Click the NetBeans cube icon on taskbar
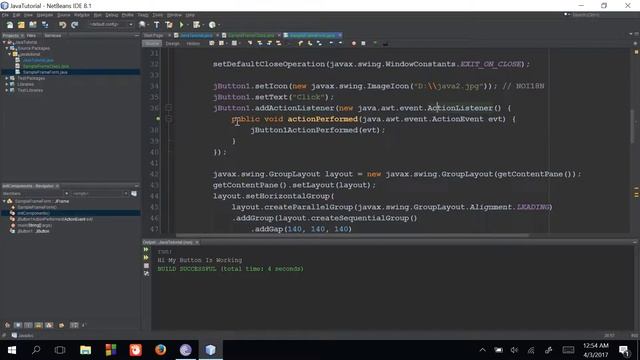Screen dimensions: 640x360 (x=210, y=350)
